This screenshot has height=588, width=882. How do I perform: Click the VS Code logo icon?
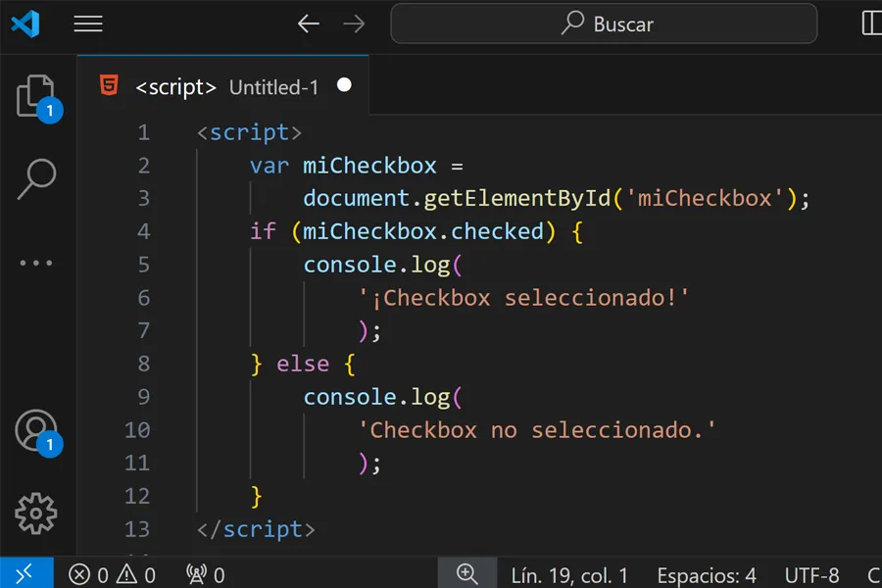coord(25,24)
